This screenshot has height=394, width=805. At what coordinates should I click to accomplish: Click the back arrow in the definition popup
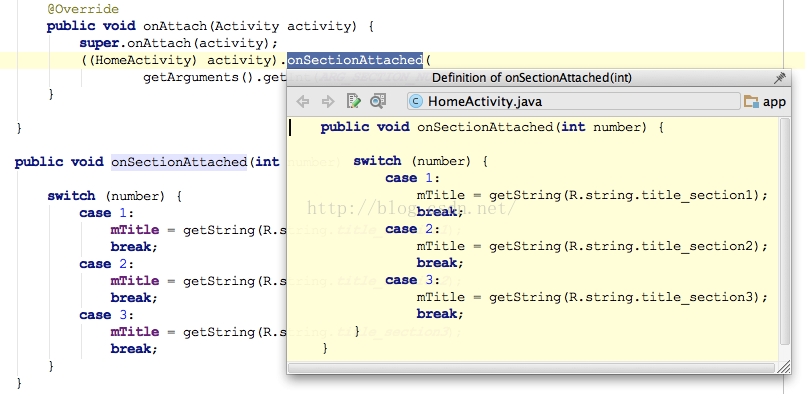pyautogui.click(x=303, y=102)
